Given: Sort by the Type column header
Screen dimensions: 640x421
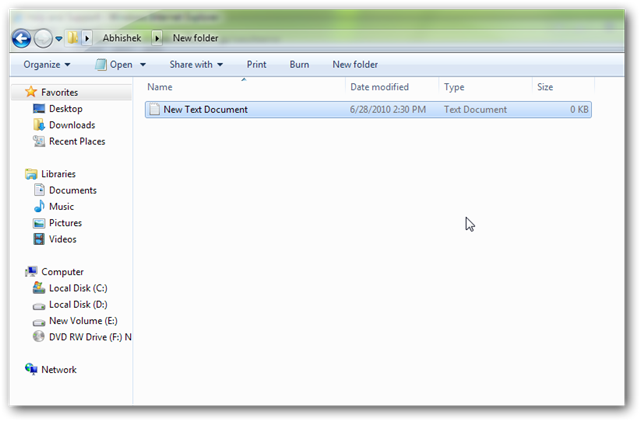Looking at the screenshot, I should 454,87.
